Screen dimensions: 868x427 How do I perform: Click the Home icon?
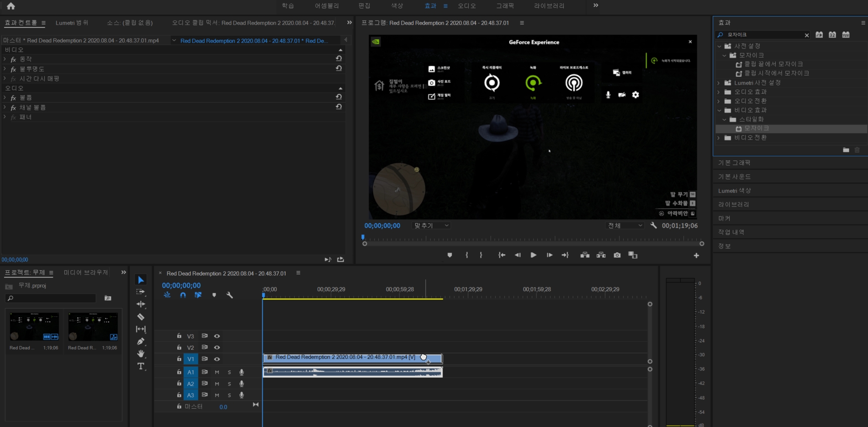11,6
